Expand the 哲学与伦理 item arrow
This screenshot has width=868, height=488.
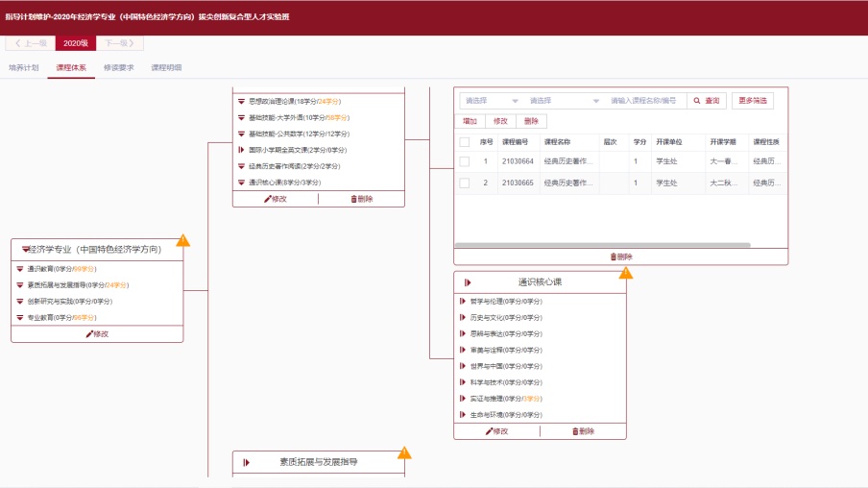click(x=463, y=302)
